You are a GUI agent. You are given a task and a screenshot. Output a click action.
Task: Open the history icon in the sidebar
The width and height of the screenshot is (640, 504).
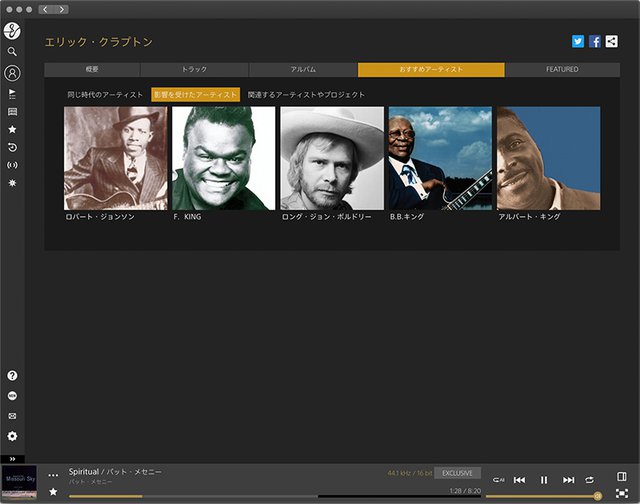(x=12, y=147)
